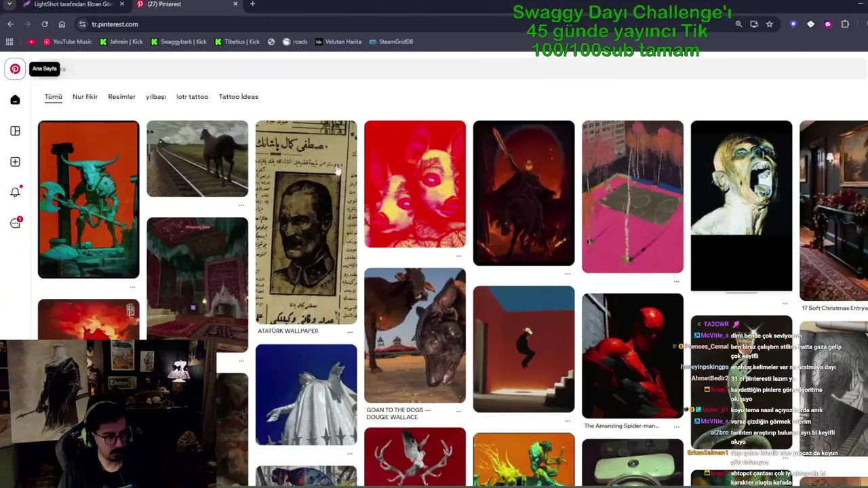Open the red and yellow dogs pin

pyautogui.click(x=415, y=184)
